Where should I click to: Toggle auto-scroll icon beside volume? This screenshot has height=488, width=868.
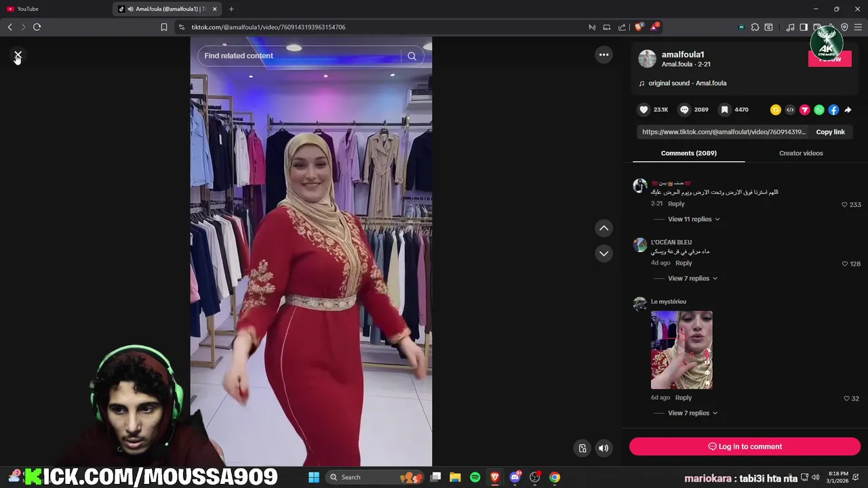(582, 448)
